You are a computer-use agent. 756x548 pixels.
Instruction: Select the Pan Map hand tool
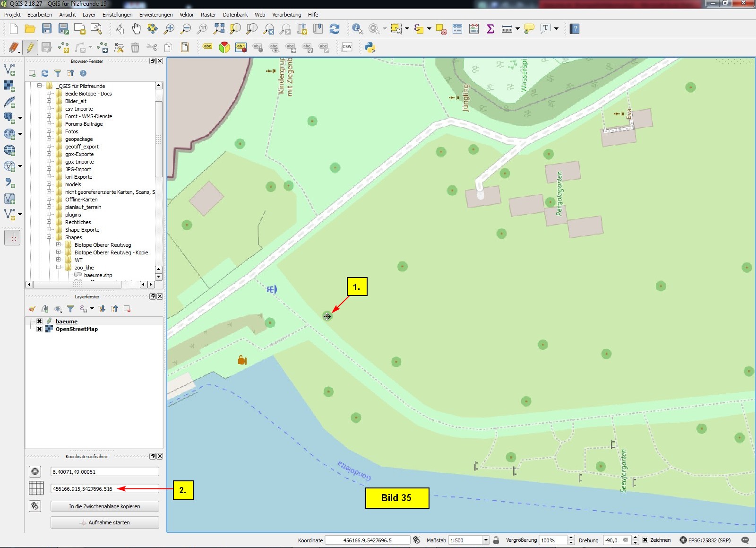coord(136,29)
